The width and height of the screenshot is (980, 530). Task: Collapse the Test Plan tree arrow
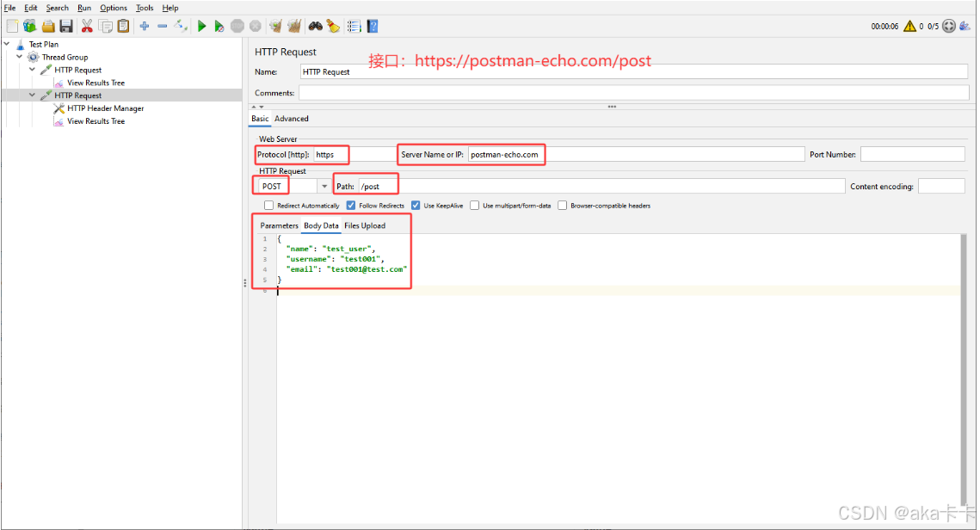point(7,44)
